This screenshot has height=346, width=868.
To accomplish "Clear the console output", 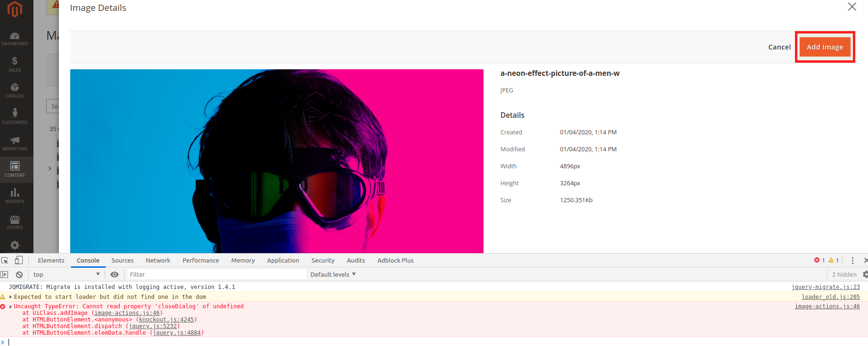I will coord(19,274).
